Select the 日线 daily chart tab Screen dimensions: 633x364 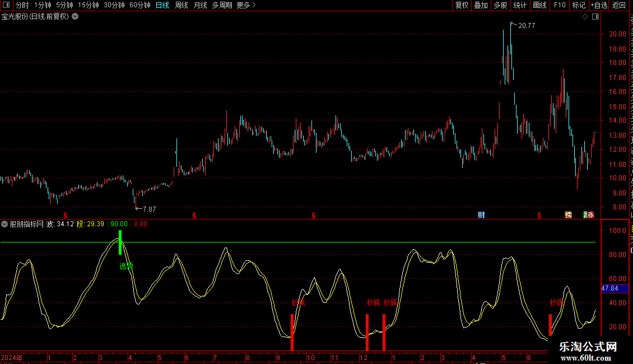point(162,5)
